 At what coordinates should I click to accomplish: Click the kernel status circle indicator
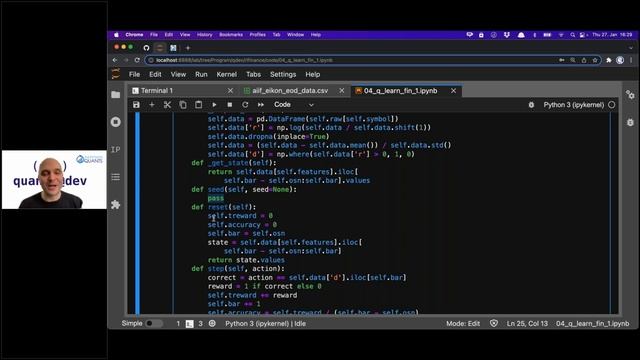coord(611,105)
